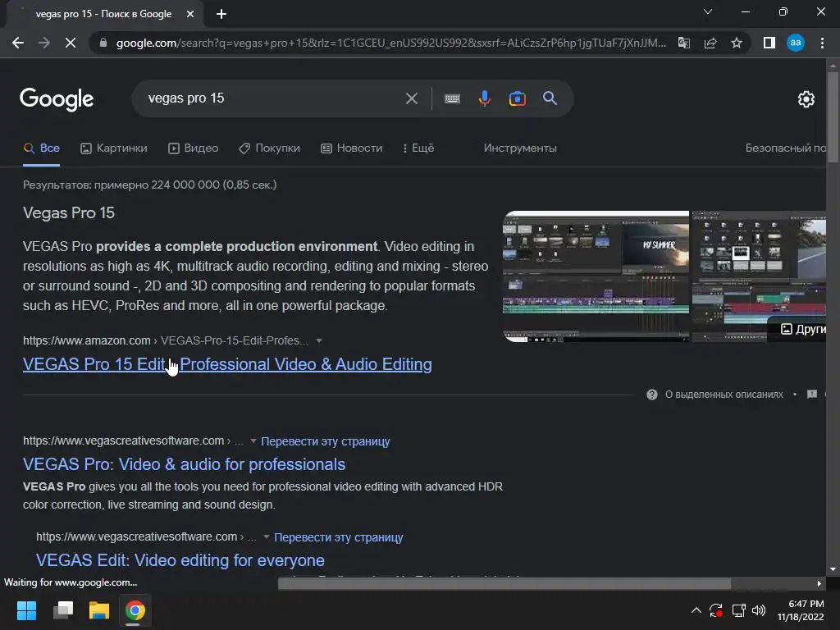This screenshot has width=840, height=630.
Task: Open Инструменты search tools
Action: 520,148
